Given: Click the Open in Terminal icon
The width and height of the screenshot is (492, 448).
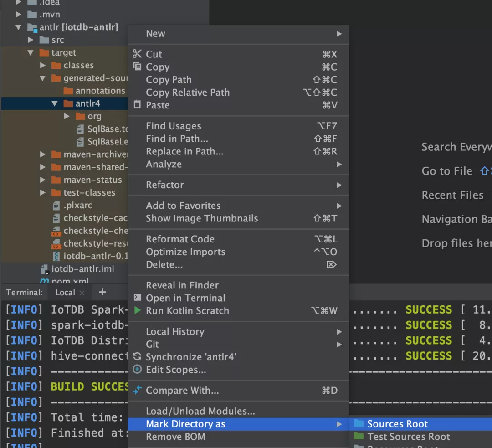Looking at the screenshot, I should [x=137, y=298].
